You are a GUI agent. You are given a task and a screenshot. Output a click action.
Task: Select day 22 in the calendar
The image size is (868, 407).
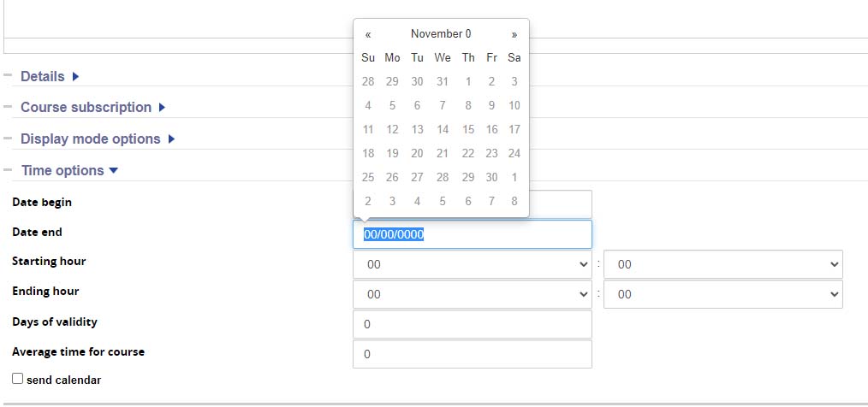point(467,154)
